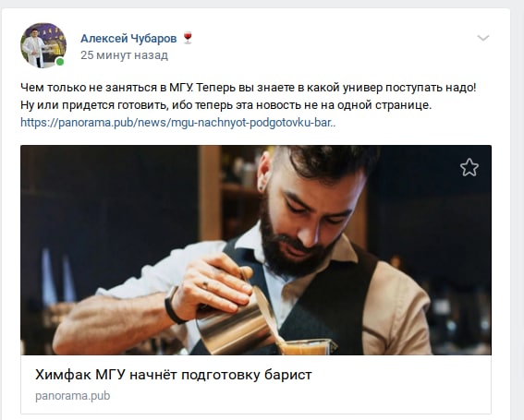This screenshot has width=524, height=420.
Task: Click the post text line 'Чем только не заняться'
Action: click(249, 88)
